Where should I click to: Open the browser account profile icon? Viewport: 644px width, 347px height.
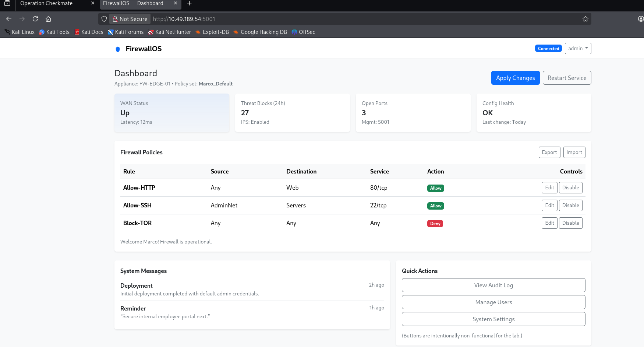click(641, 19)
